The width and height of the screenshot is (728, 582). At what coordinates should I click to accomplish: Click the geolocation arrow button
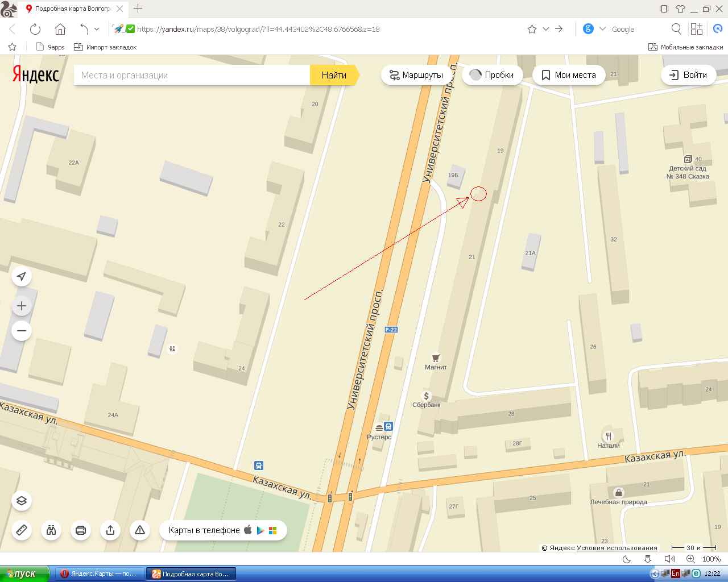pyautogui.click(x=22, y=277)
